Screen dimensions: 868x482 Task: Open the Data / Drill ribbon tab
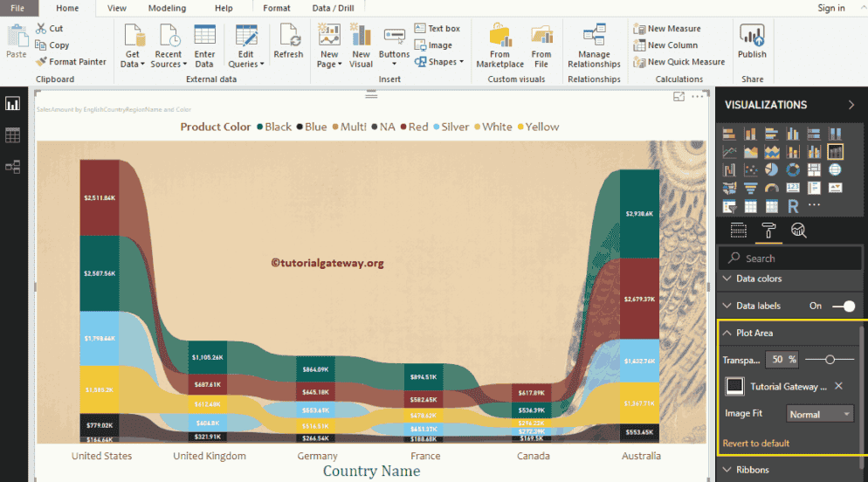click(334, 8)
